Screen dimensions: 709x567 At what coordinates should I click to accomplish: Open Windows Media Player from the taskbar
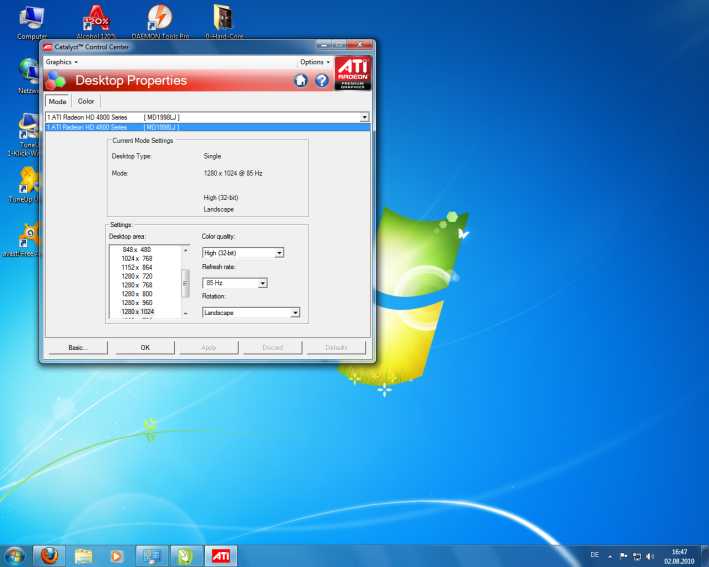pyautogui.click(x=117, y=556)
